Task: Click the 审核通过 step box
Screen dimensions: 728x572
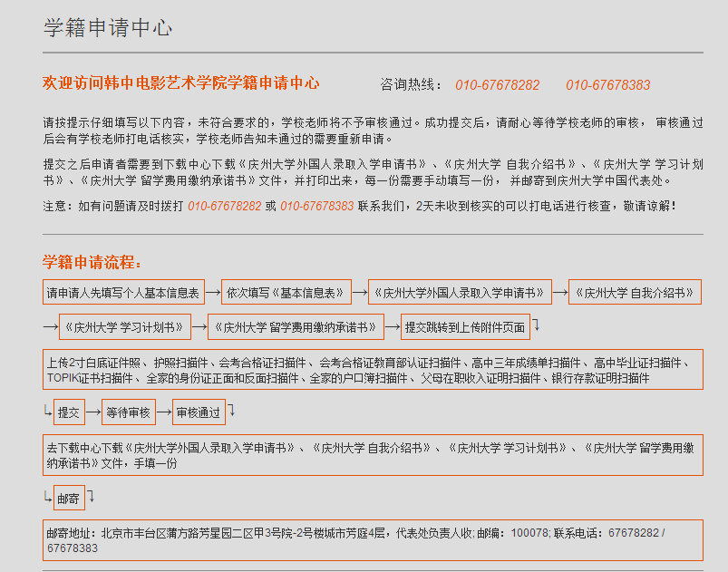Action: [199, 412]
